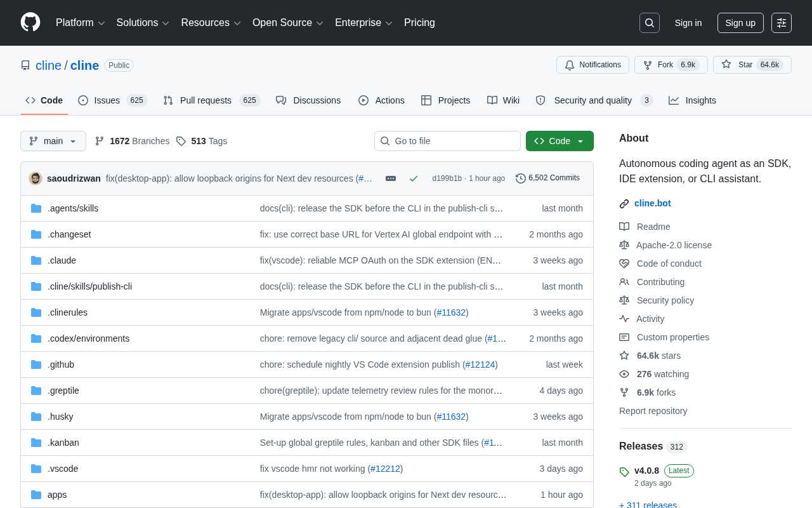Click the Sign up button
This screenshot has height=508, width=812.
[x=740, y=23]
